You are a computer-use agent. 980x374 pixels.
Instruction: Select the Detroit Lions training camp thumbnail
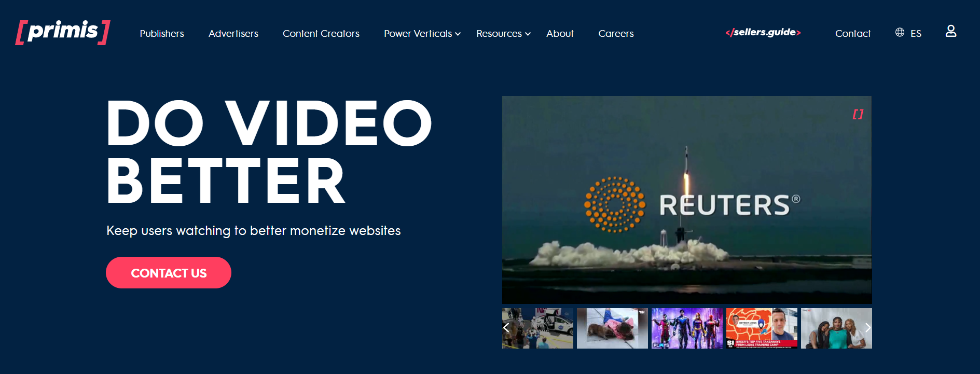click(x=761, y=328)
